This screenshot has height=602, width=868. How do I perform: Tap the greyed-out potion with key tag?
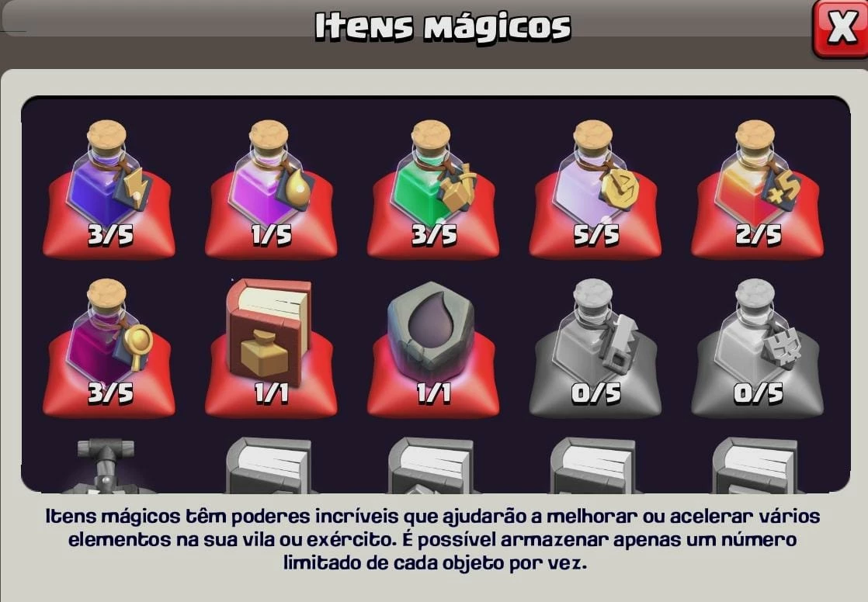point(595,348)
